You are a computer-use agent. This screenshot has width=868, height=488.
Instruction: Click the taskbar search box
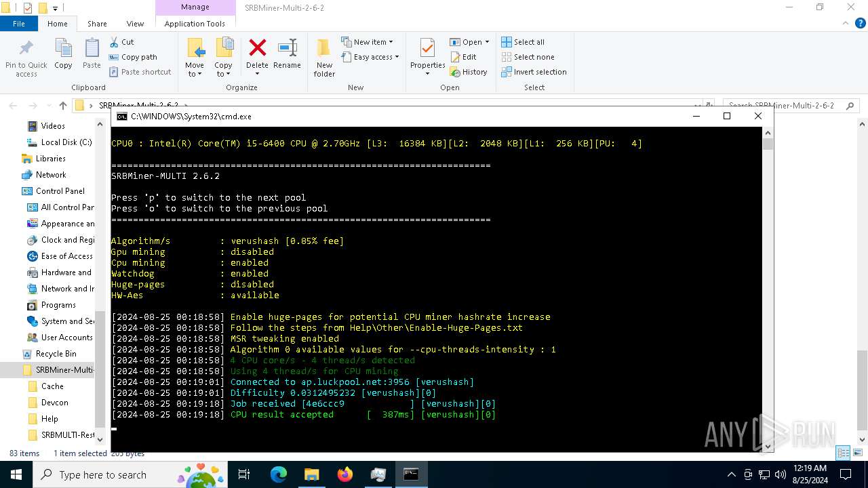132,474
